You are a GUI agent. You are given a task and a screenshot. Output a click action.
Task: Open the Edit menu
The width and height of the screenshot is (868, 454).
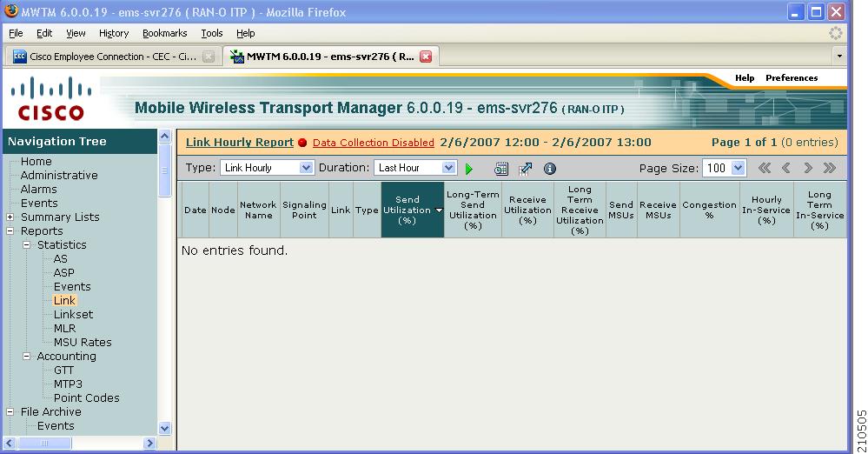pyautogui.click(x=44, y=33)
